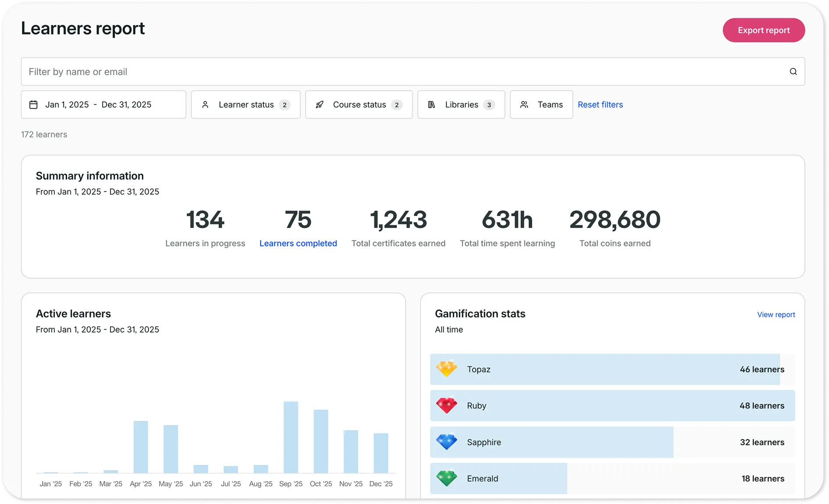This screenshot has height=504, width=829.
Task: Click the search magnifier icon
Action: click(x=793, y=71)
